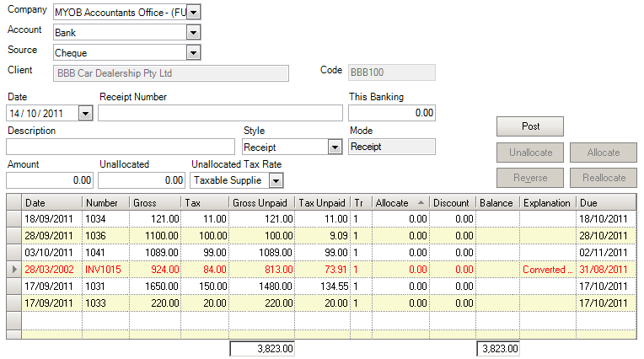This screenshot has height=359, width=644.
Task: Open the Company dropdown list
Action: click(x=193, y=12)
